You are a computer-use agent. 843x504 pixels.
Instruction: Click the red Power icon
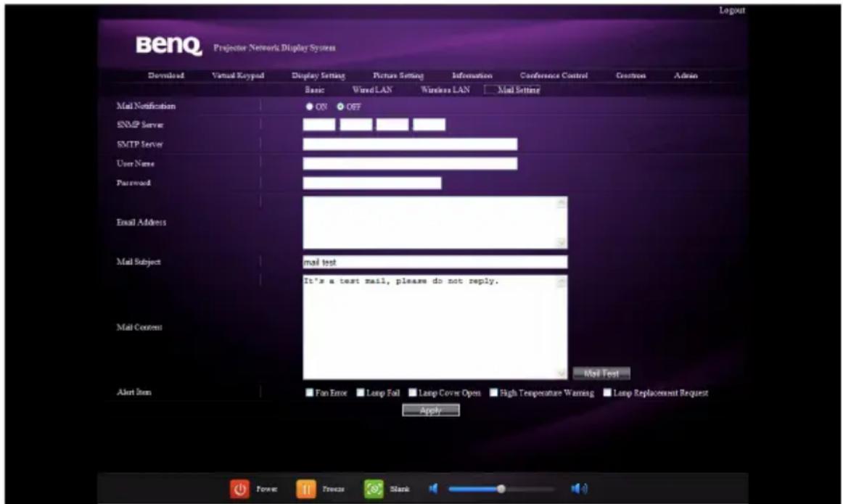pyautogui.click(x=240, y=489)
